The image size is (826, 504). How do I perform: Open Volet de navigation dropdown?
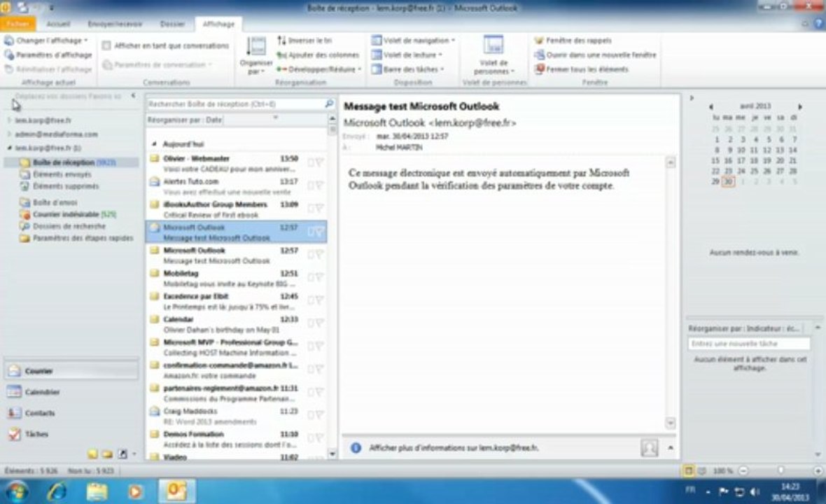click(x=413, y=41)
